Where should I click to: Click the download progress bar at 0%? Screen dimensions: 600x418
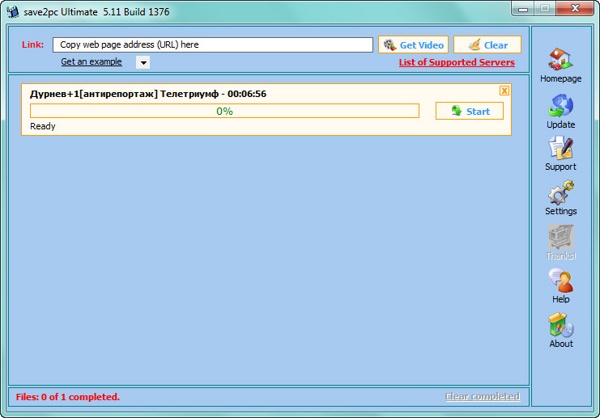(x=224, y=111)
